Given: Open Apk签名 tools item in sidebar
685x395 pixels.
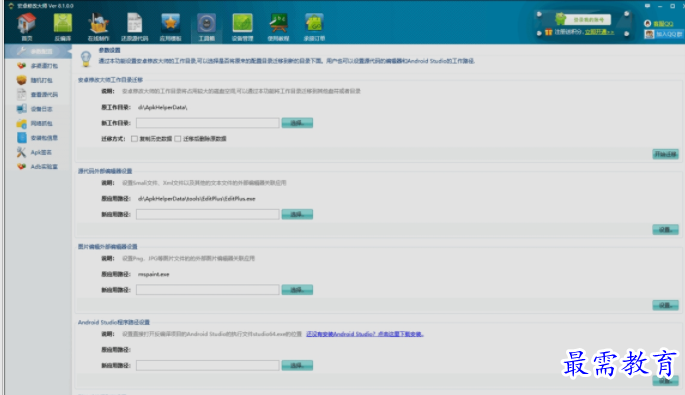Looking at the screenshot, I should [38, 152].
